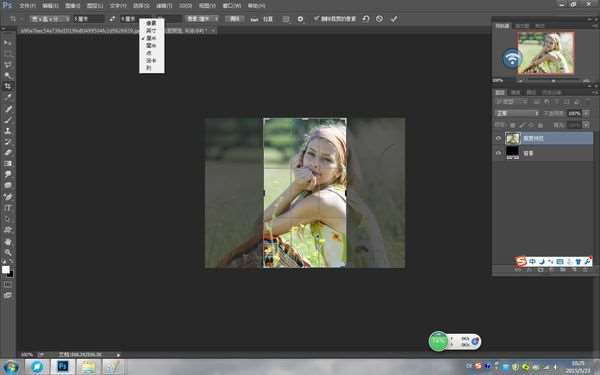The height and width of the screenshot is (375, 600).
Task: Toggle lock position in Layers panel
Action: 531,125
